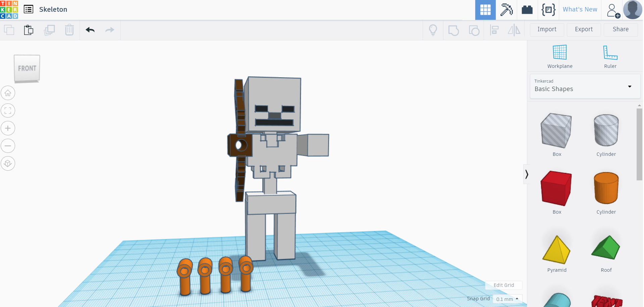This screenshot has width=644, height=307.
Task: Select the orange Cylinder shape
Action: [x=606, y=188]
